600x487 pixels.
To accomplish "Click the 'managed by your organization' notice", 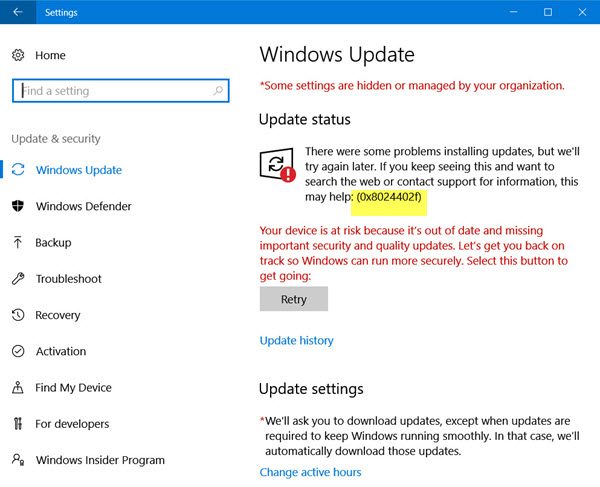I will tap(412, 86).
